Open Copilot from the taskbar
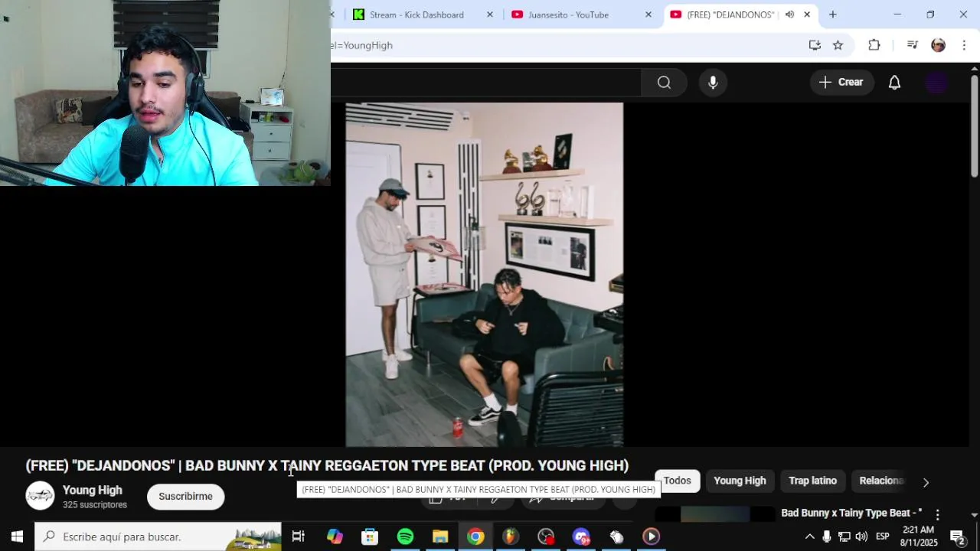980x551 pixels. [x=335, y=536]
